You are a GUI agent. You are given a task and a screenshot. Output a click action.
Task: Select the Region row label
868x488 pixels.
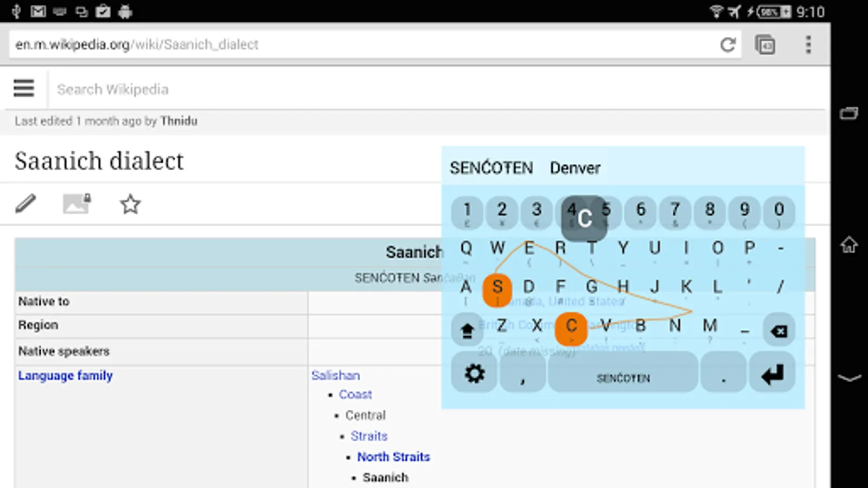(x=38, y=325)
